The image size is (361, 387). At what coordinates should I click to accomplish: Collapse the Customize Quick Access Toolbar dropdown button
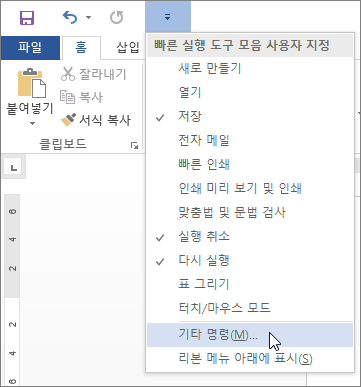[168, 17]
